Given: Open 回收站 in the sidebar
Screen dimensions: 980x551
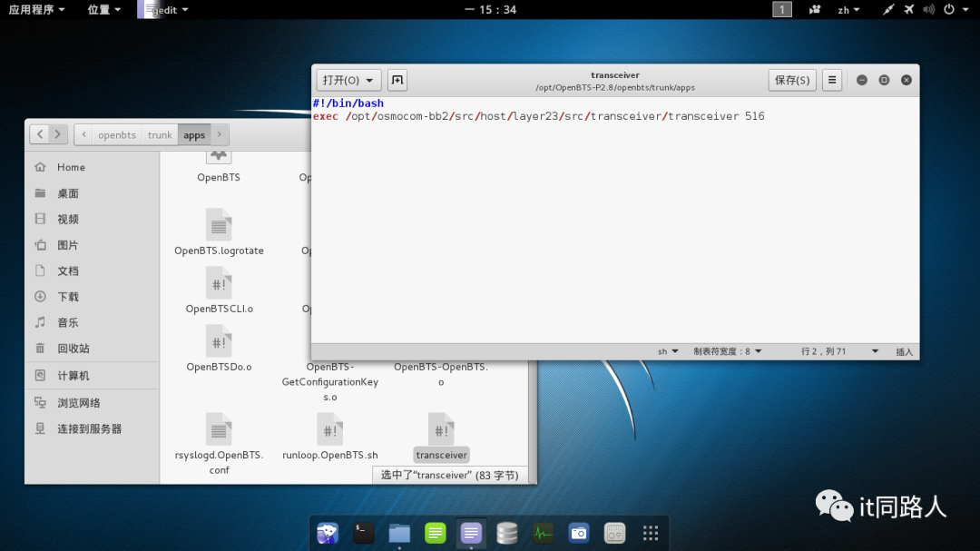Looking at the screenshot, I should tap(92, 349).
